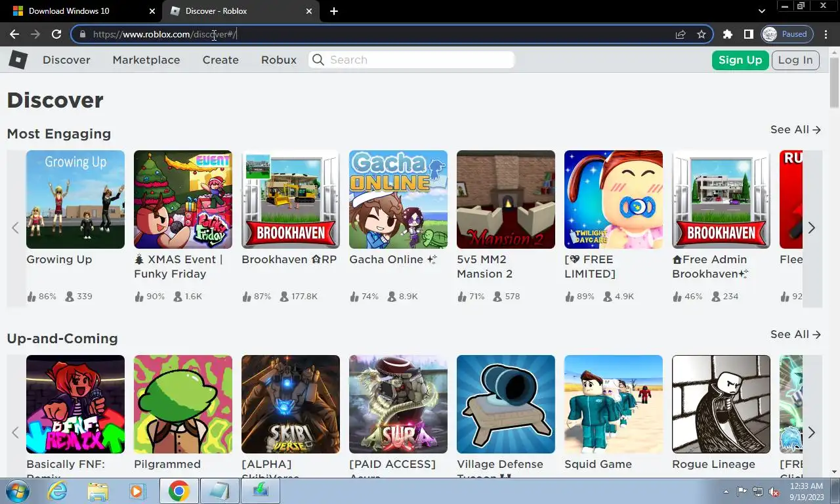This screenshot has height=504, width=840.
Task: Click the muted volume tray icon
Action: pos(774,492)
